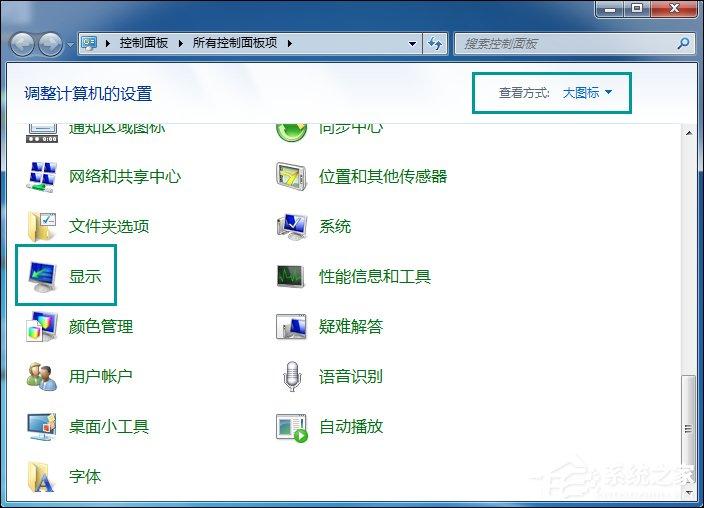Open the 文件夹选项 folder icon

tap(42, 226)
